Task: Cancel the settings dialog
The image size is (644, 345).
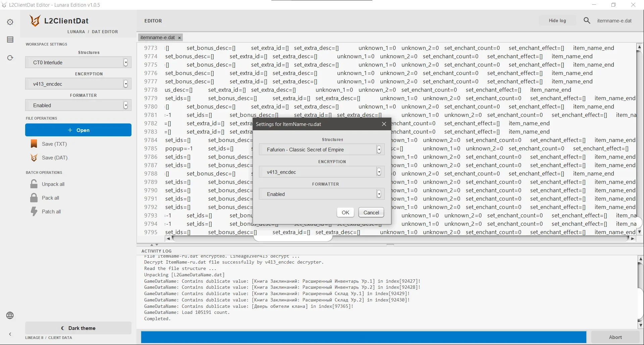Action: click(x=371, y=212)
